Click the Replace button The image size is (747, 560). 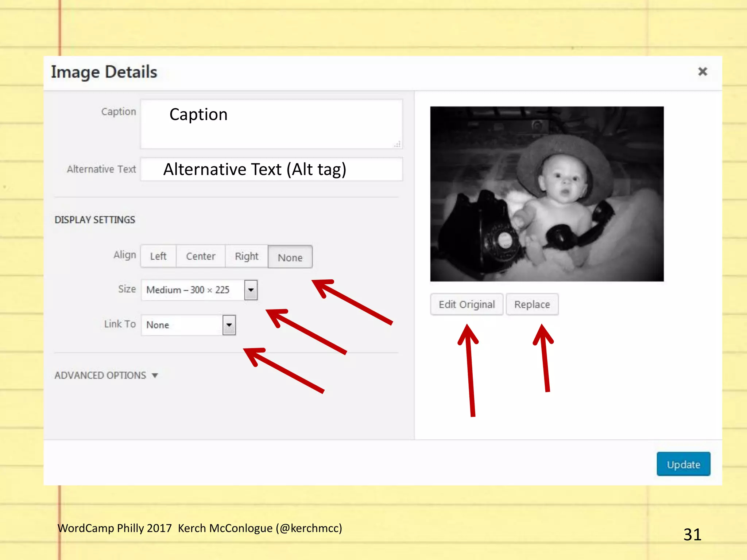click(x=532, y=304)
